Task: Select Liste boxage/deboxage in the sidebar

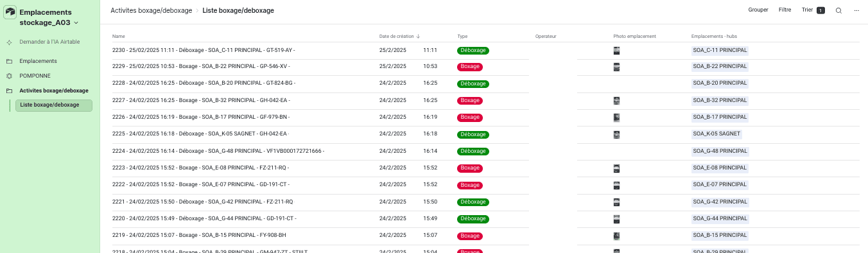Action: coord(54,105)
